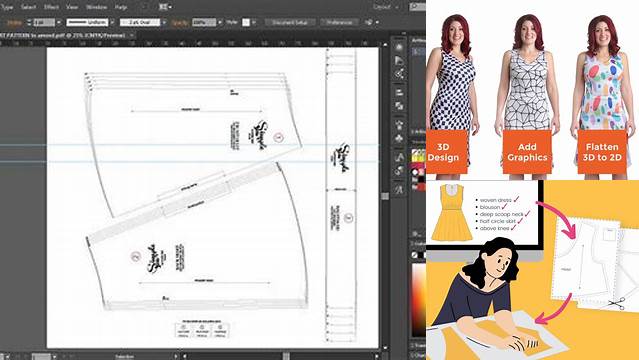Click the icon right of the Preferences button
Viewport: 639px width, 360px height.
click(x=369, y=22)
